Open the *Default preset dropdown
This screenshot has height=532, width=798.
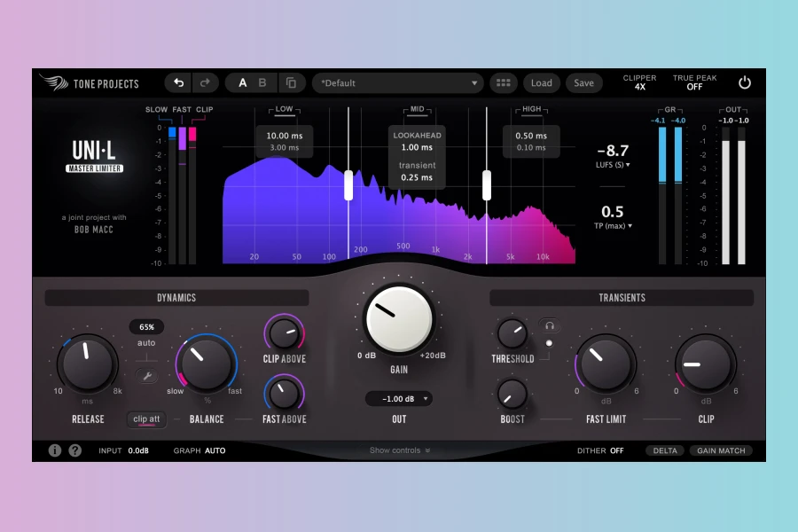[398, 83]
